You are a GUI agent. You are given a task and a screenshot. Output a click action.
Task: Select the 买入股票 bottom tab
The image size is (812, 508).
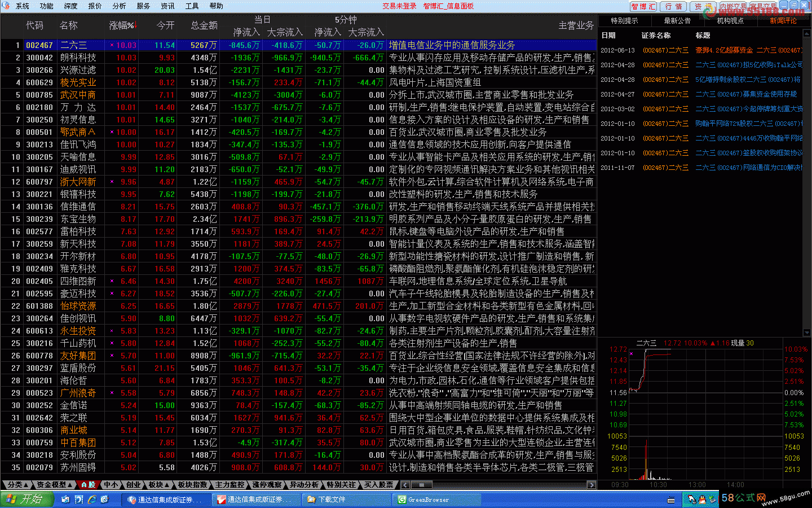pyautogui.click(x=379, y=485)
